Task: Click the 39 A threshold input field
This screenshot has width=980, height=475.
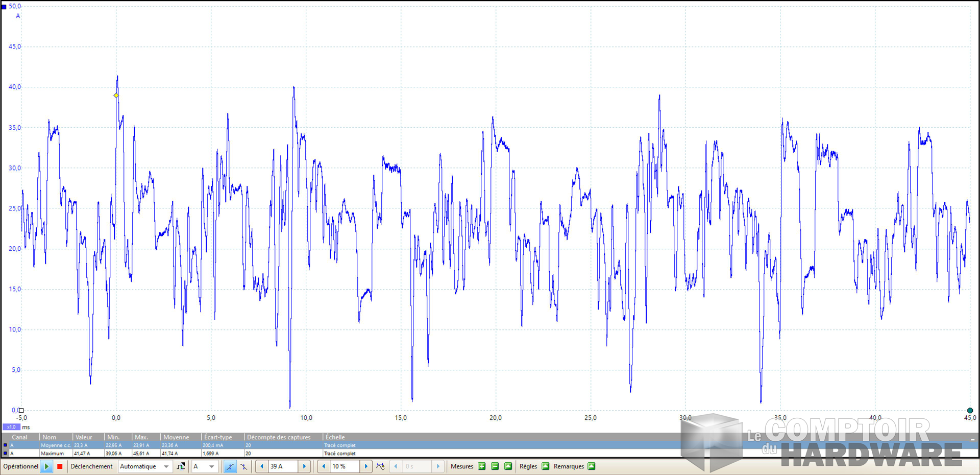Action: click(x=283, y=466)
